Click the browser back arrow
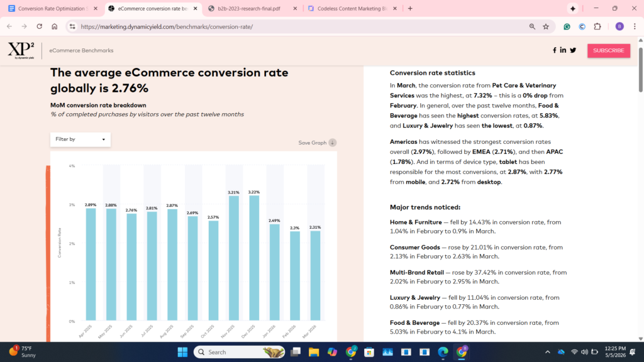Screen dimensions: 644x362 (x=9, y=26)
